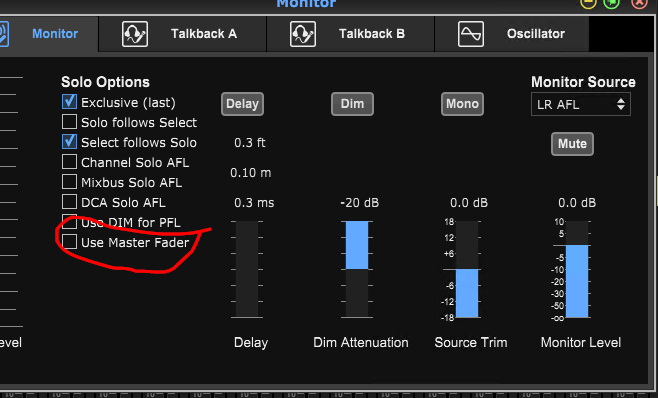This screenshot has height=398, width=658.
Task: Open the Talkback B tab
Action: (x=350, y=34)
